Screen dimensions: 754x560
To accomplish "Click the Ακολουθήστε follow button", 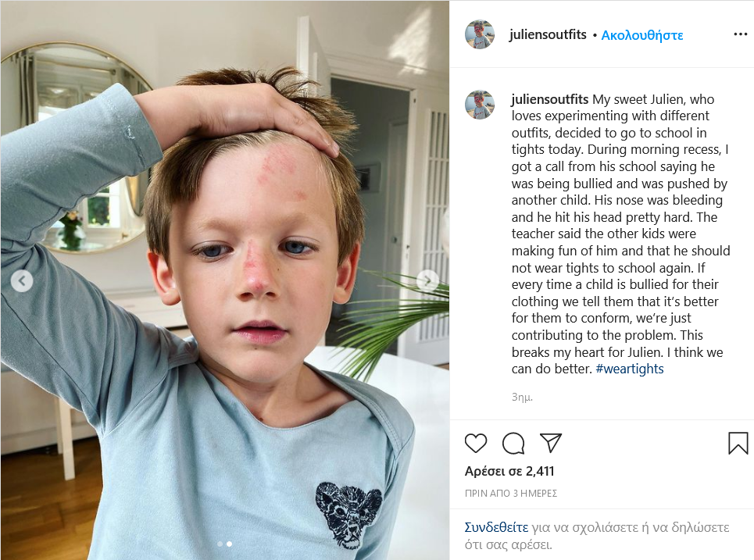I will click(642, 35).
